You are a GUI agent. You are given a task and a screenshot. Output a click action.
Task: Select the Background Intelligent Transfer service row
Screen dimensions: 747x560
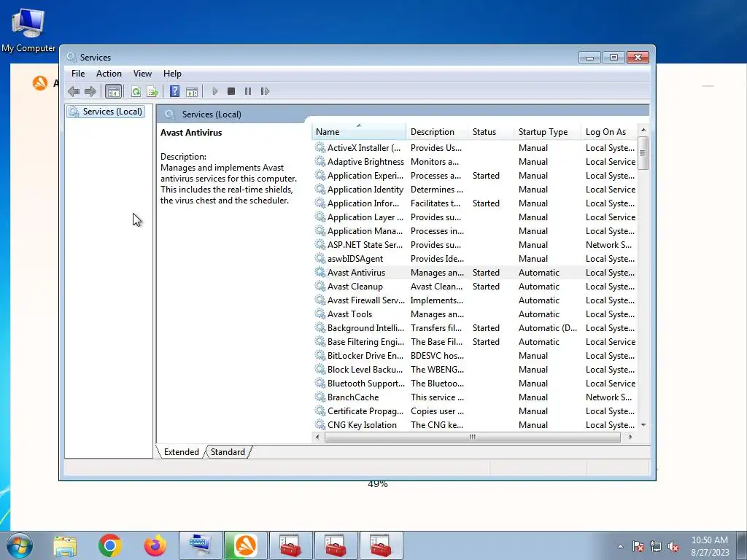click(475, 327)
